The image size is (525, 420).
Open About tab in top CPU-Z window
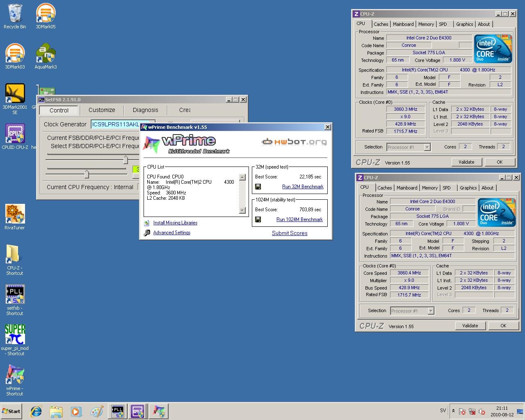484,24
